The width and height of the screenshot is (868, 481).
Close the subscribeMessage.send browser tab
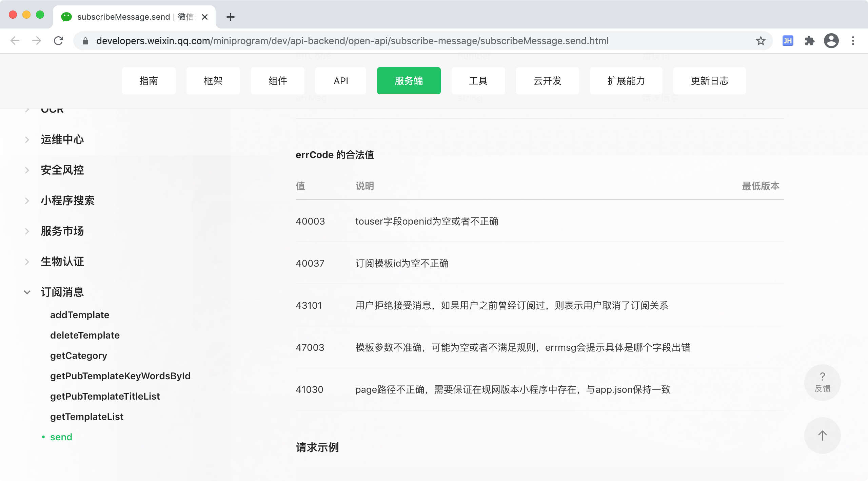coord(204,17)
